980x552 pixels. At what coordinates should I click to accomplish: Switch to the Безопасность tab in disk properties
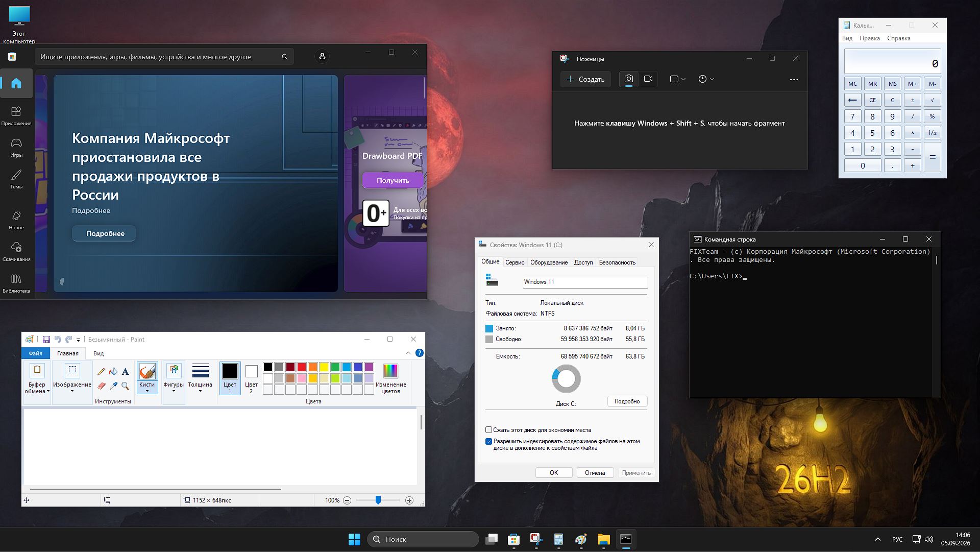pos(617,262)
